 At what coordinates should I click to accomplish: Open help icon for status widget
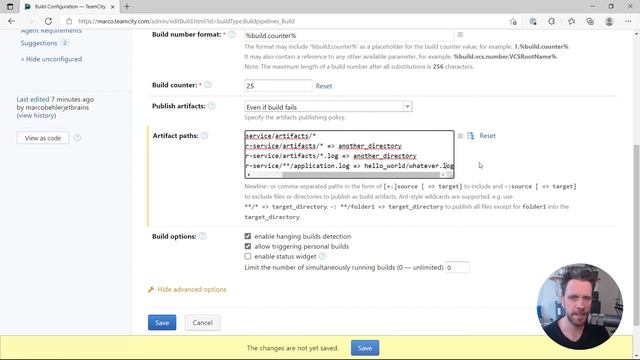[x=322, y=256]
